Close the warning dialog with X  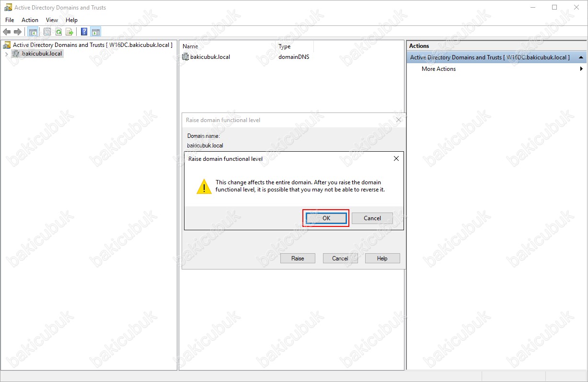[396, 158]
